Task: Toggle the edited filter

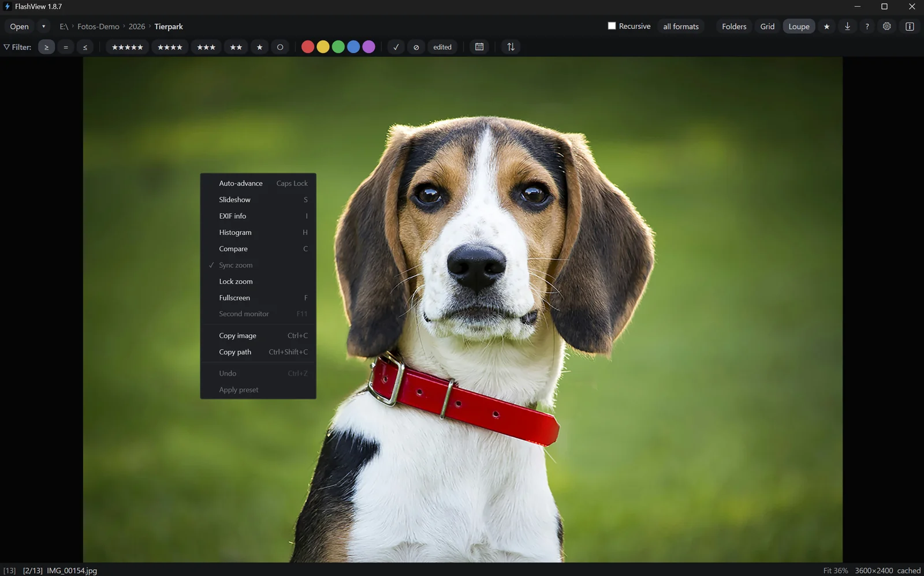Action: [442, 47]
